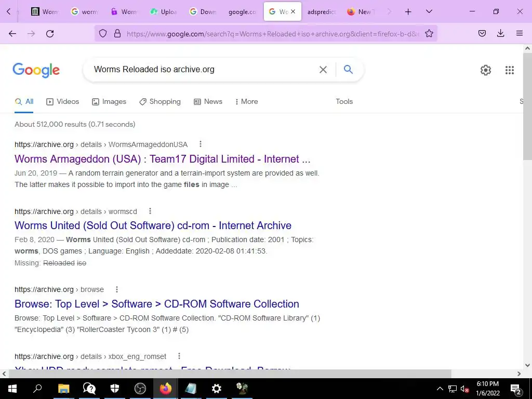
Task: Switch to the Upload tab
Action: pos(164,11)
